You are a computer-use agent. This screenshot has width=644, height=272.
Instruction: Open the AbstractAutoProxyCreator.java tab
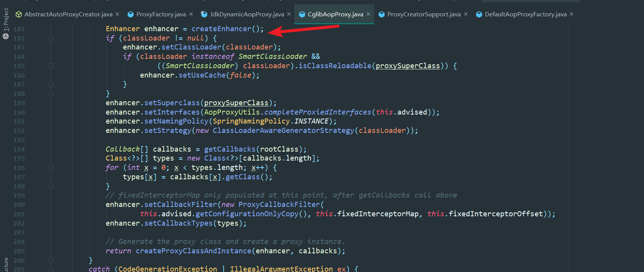pos(68,14)
